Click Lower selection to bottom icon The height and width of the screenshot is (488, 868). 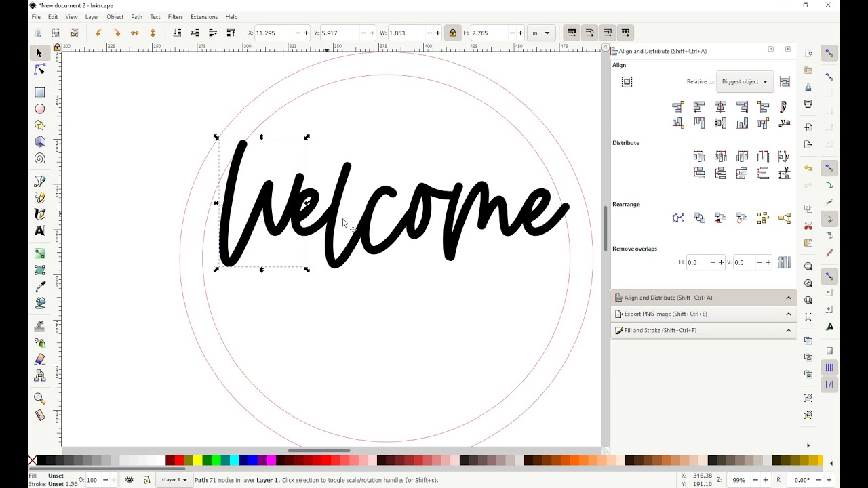click(177, 33)
